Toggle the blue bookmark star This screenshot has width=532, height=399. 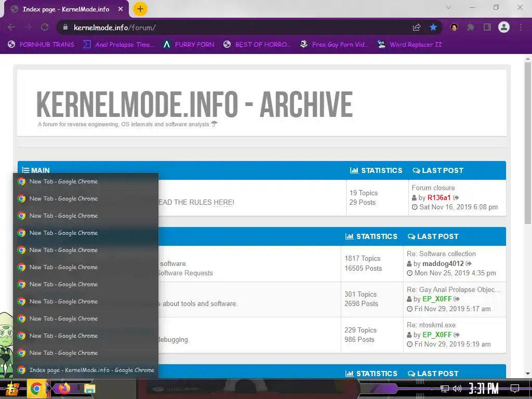point(433,28)
